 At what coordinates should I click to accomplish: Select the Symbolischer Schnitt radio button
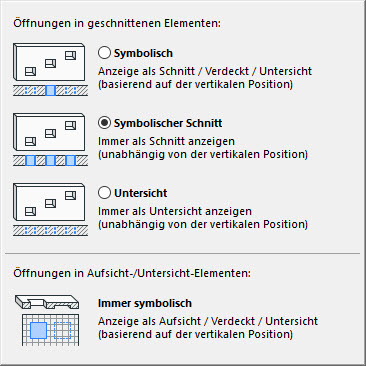[x=104, y=123]
